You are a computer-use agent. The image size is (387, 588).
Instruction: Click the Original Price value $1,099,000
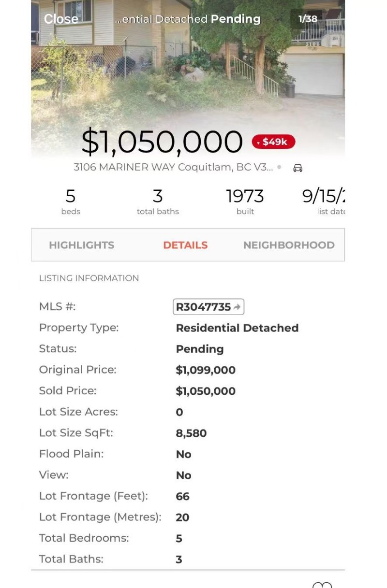(206, 370)
